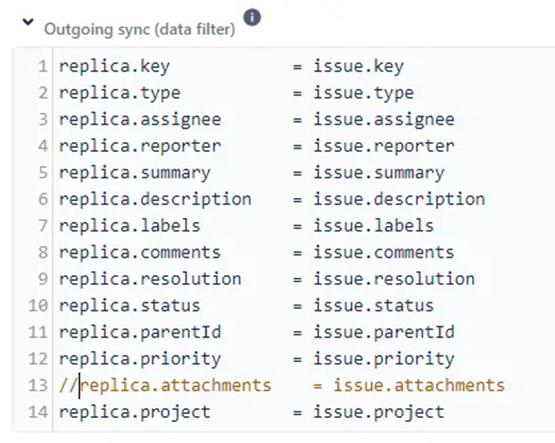Click on issue.assignee text

click(384, 120)
